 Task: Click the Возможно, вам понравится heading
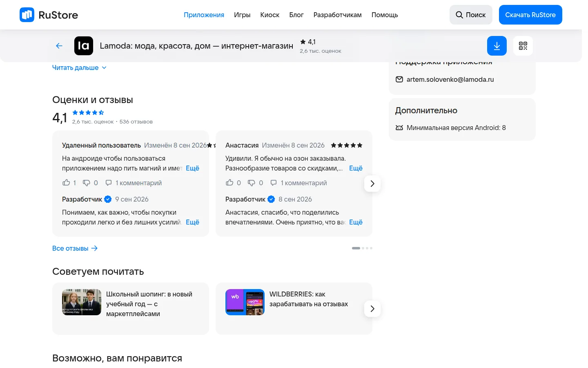coord(117,358)
